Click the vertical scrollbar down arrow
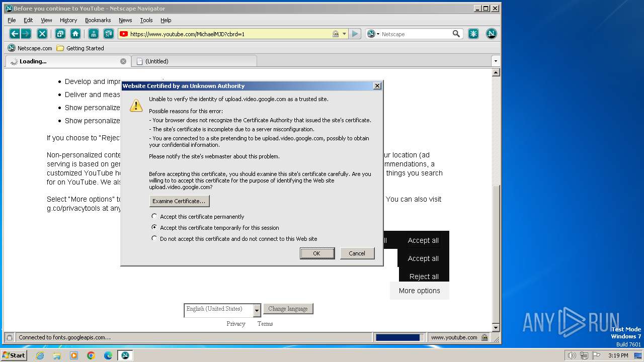This screenshot has width=644, height=362. 496,328
